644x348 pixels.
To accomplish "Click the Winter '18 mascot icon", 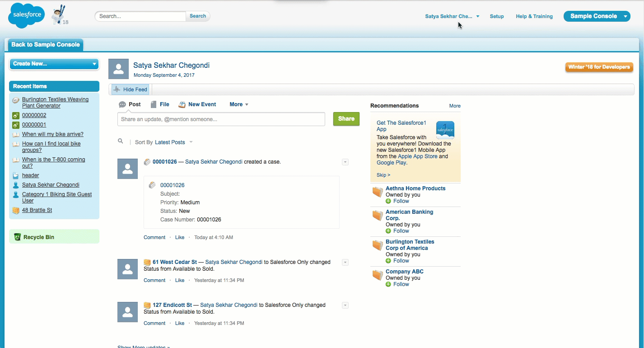I will 59,15.
